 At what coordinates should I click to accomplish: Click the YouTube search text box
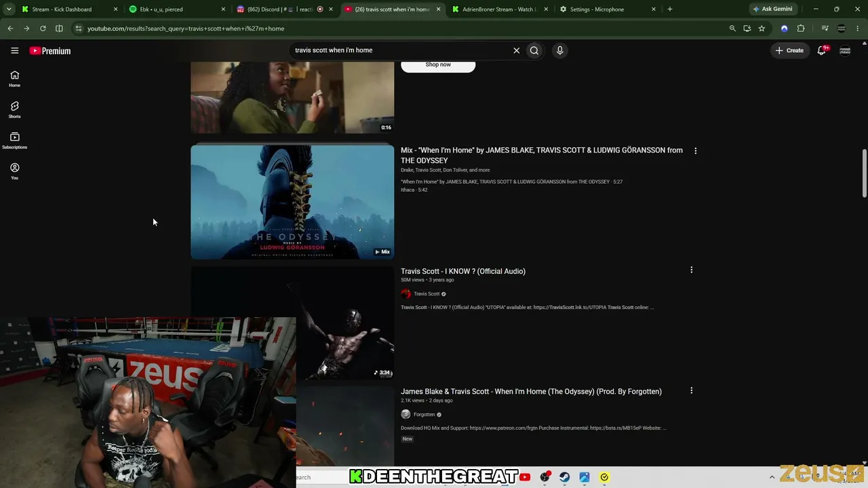(x=400, y=50)
